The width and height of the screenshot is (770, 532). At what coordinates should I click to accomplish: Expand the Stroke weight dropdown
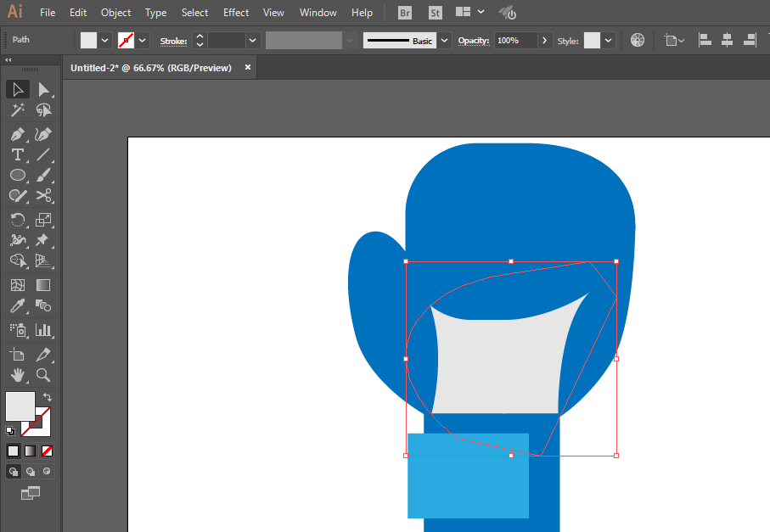point(252,40)
